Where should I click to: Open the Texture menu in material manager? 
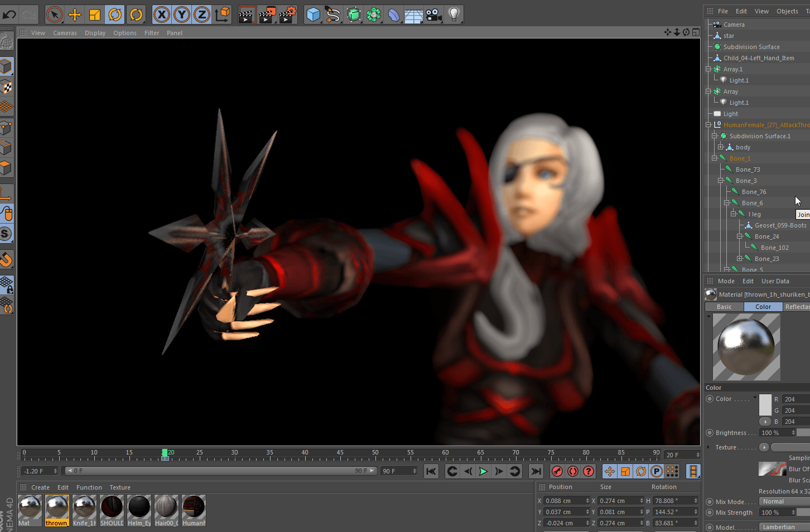click(x=120, y=487)
